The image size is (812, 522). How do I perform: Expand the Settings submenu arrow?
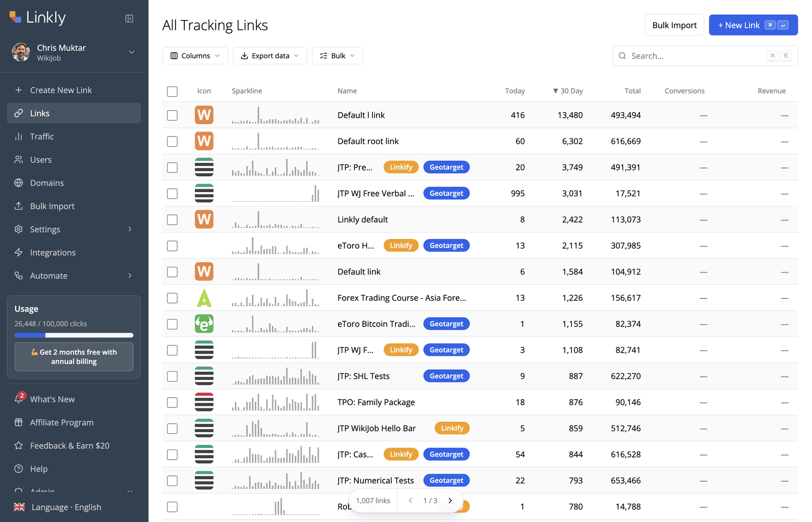point(130,229)
